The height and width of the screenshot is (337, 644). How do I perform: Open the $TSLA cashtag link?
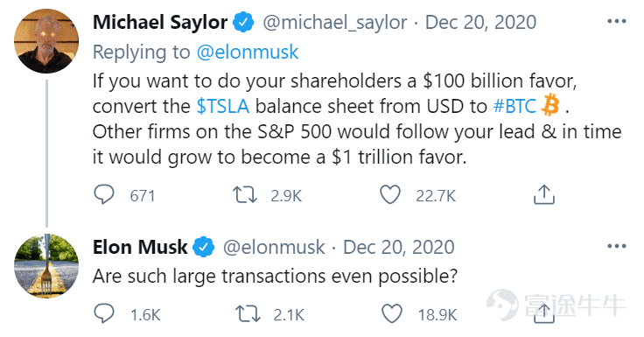222,107
